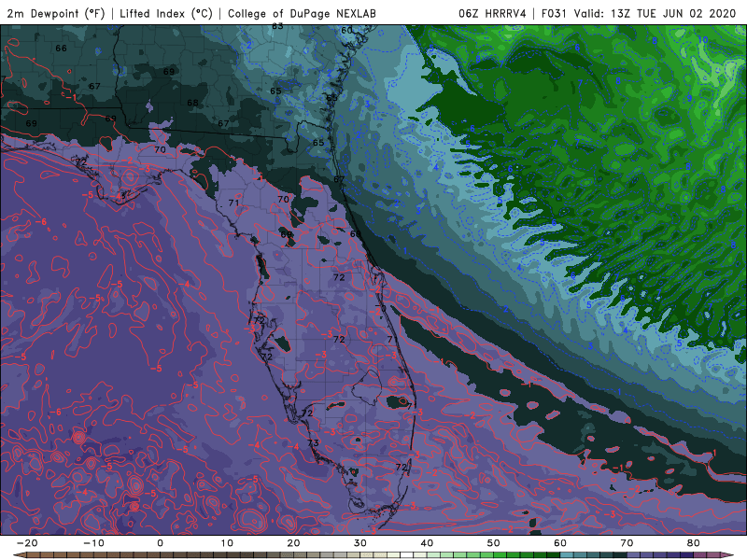Click the "F031" forecast hour text

(x=554, y=13)
